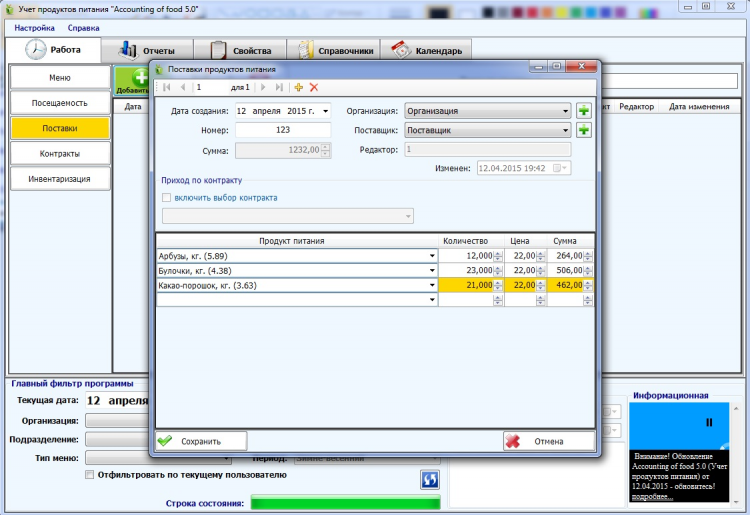The height and width of the screenshot is (515, 750).
Task: Click the Текущая дата date field
Action: (117, 400)
